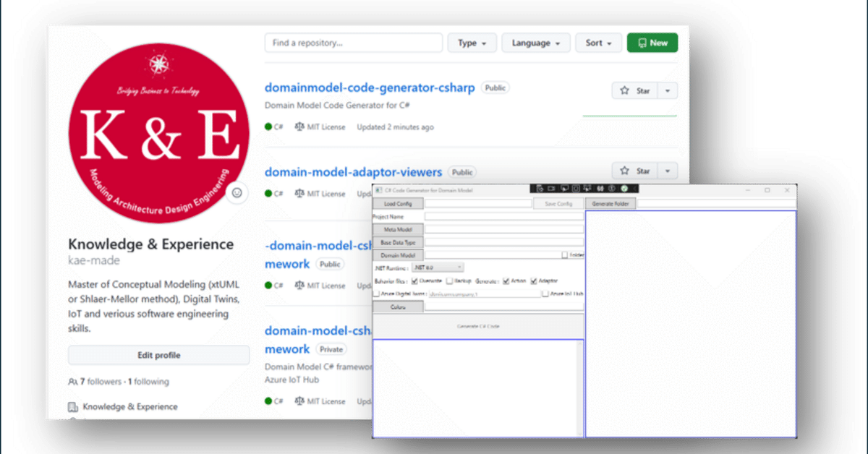Click the Public badge beside domainmodel-code-generator-csharp
Screen dimensions: 868x454
495,87
